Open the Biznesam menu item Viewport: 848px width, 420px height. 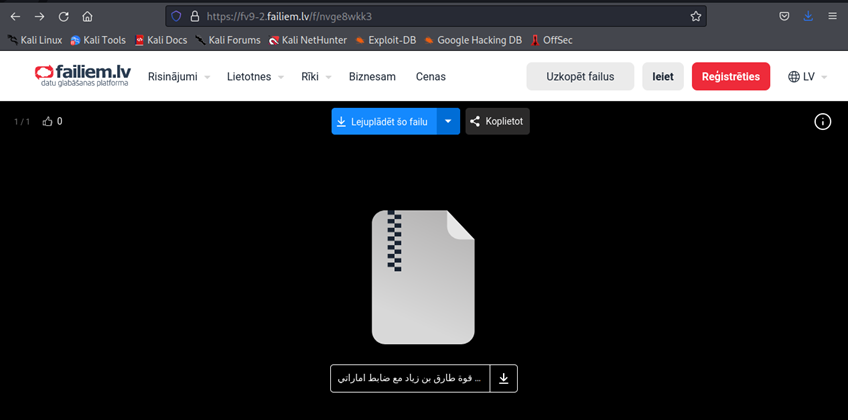coord(372,77)
